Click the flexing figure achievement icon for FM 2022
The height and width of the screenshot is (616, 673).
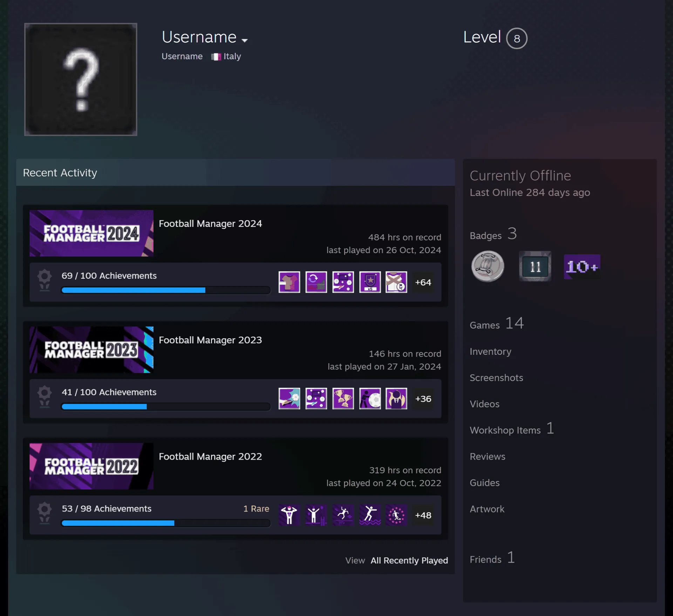point(289,515)
